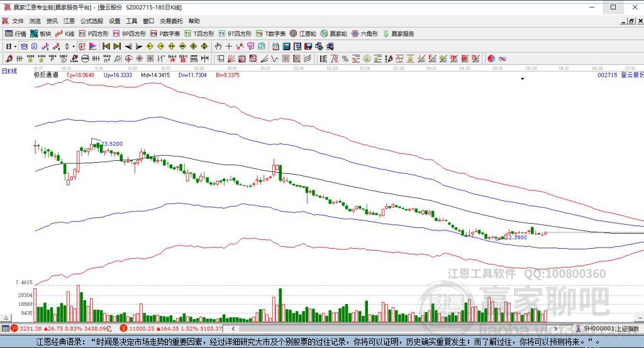
Task: Select the spiral drawing tool
Action: 63,58
